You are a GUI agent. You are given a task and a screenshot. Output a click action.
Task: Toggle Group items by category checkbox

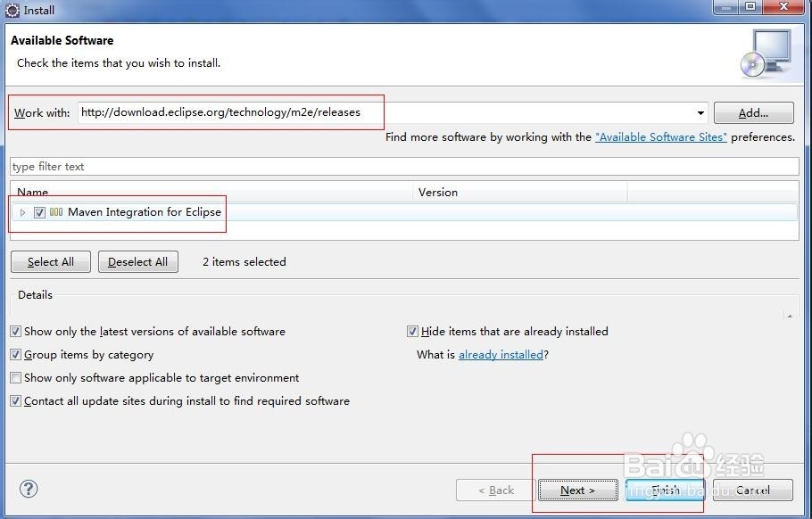(x=15, y=354)
